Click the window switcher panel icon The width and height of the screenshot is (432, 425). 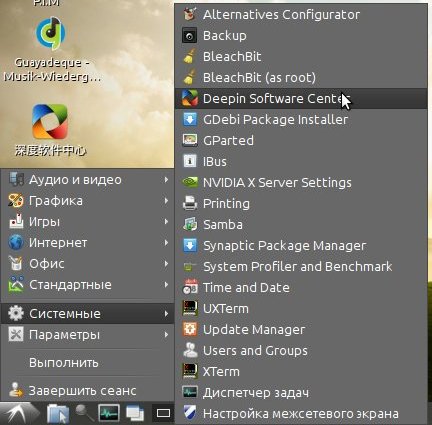pyautogui.click(x=135, y=414)
